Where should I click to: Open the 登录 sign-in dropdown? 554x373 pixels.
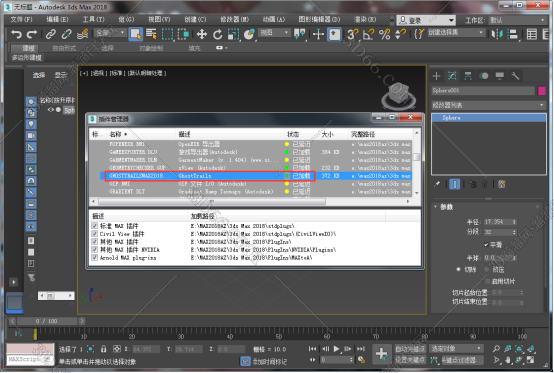[x=426, y=20]
